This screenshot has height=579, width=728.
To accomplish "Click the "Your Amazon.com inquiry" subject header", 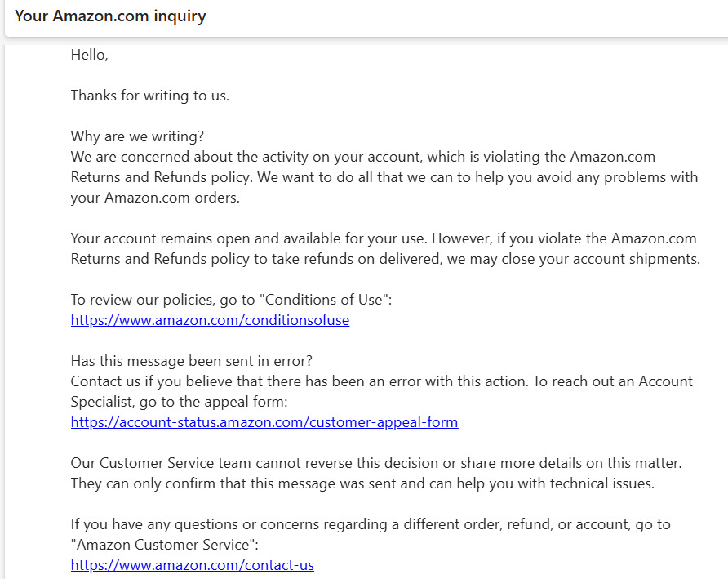I will (110, 16).
